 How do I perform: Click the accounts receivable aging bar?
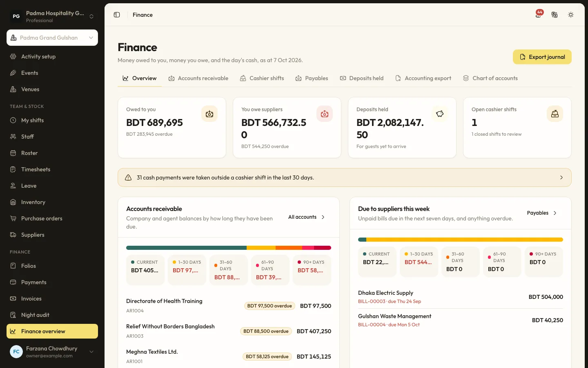pyautogui.click(x=229, y=248)
